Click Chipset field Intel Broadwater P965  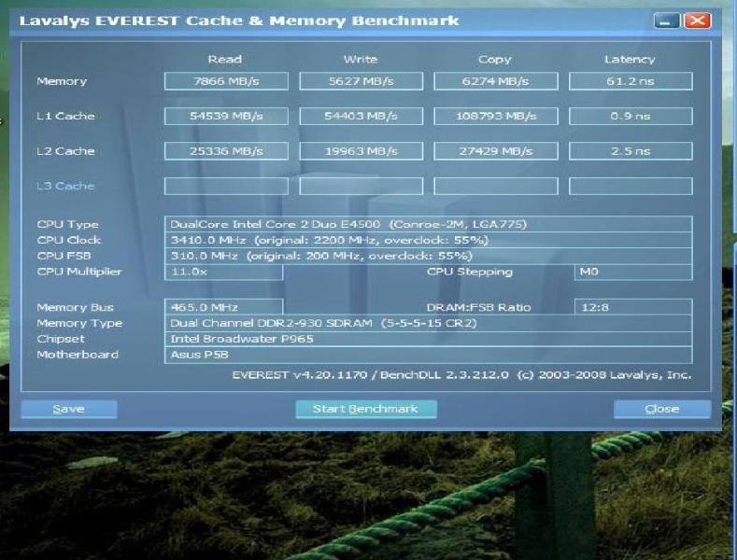coord(428,339)
